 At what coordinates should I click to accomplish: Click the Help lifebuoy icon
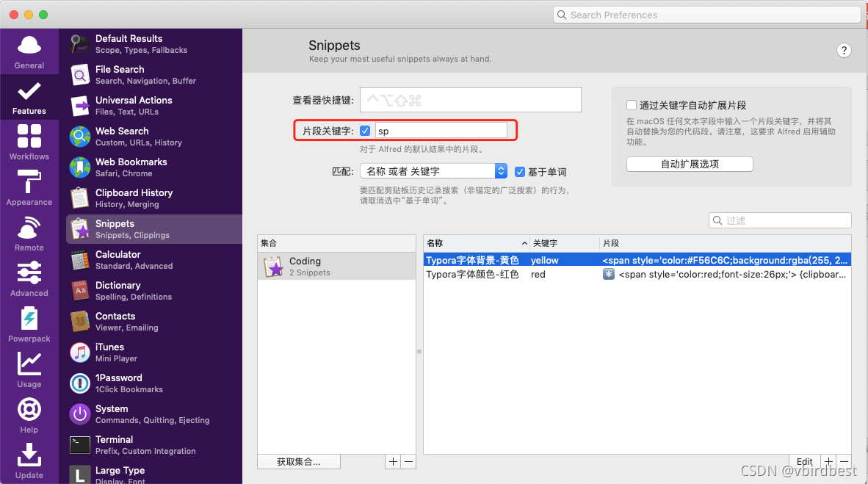[29, 410]
